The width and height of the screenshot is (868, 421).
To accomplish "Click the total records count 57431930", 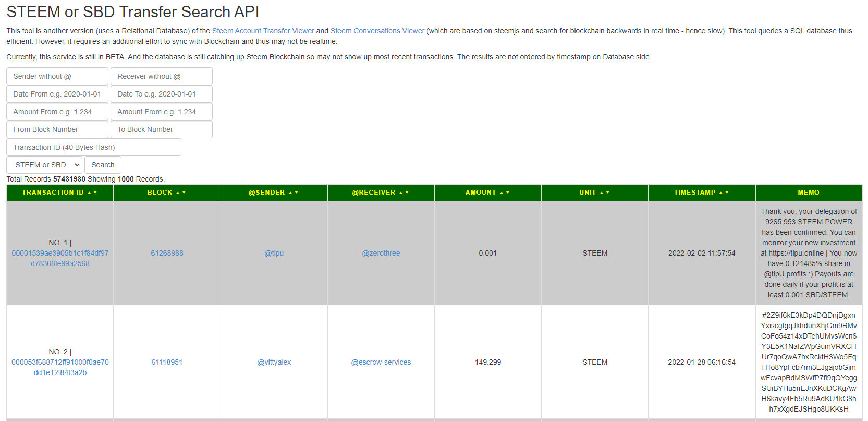I will coord(69,179).
